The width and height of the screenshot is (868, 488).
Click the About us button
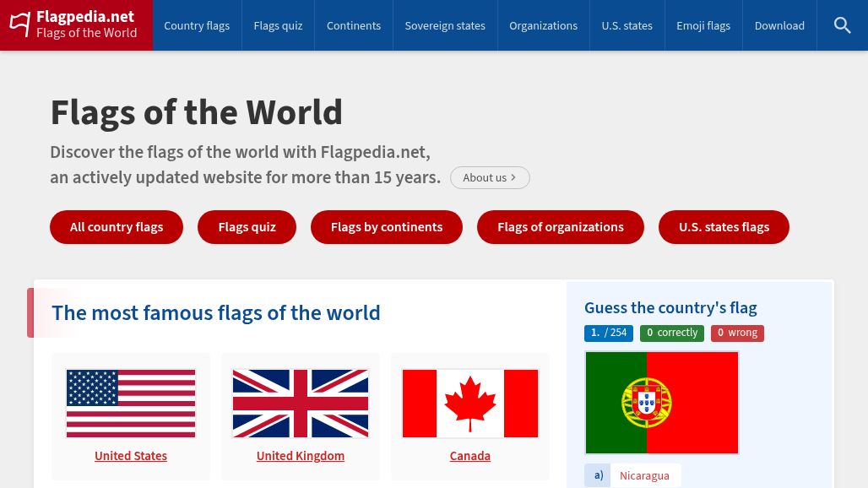[x=490, y=177]
